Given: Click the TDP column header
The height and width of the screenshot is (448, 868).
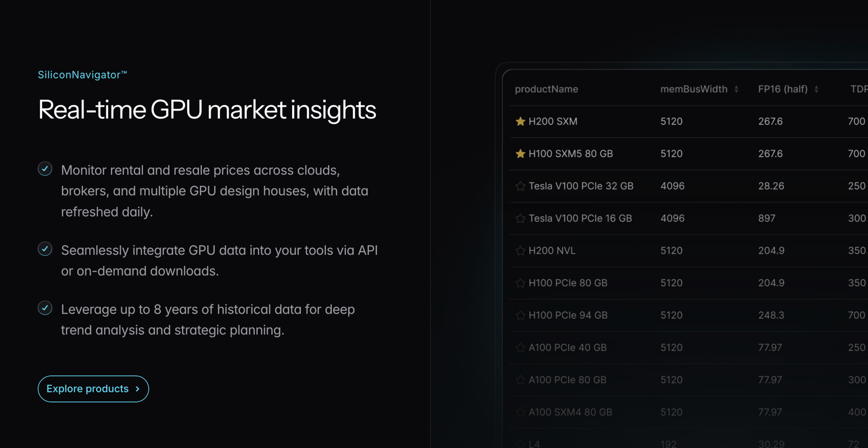Looking at the screenshot, I should [x=859, y=89].
